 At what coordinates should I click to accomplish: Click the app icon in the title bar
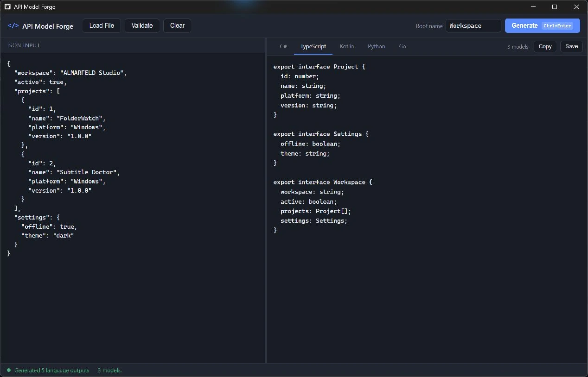pos(7,7)
